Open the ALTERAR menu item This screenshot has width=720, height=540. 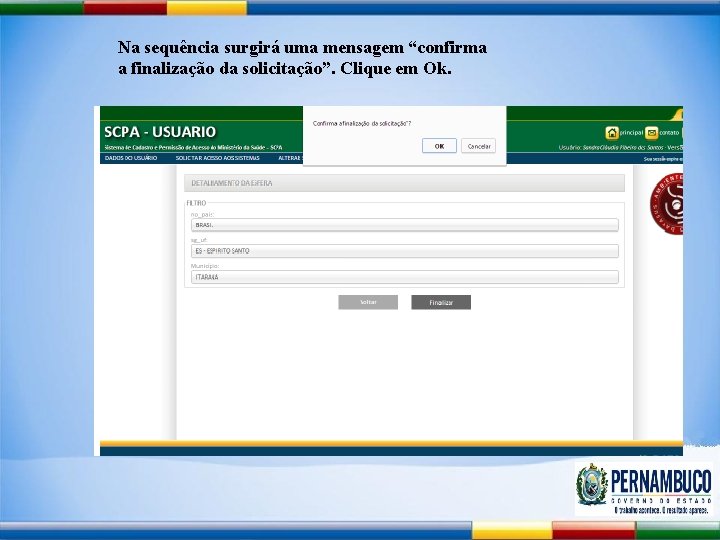click(x=290, y=158)
